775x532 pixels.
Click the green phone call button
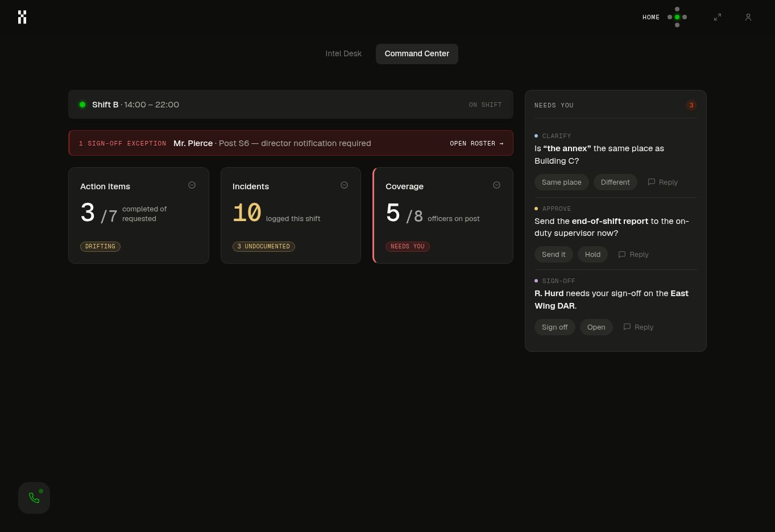[34, 498]
